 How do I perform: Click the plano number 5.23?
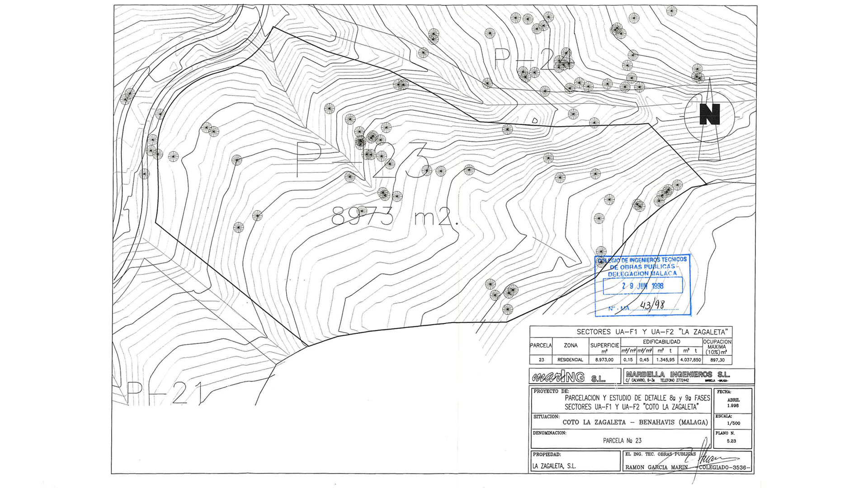click(x=731, y=441)
